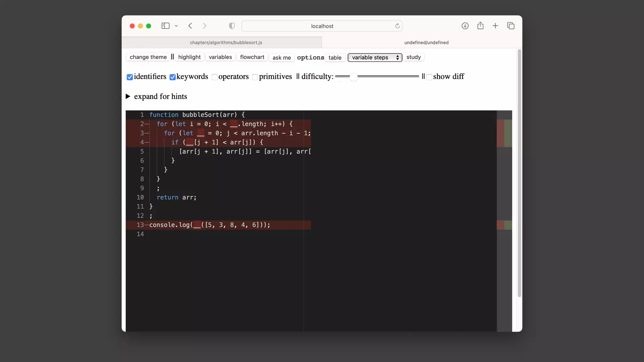Enable the operators checkbox
The height and width of the screenshot is (362, 644).
coord(214,77)
